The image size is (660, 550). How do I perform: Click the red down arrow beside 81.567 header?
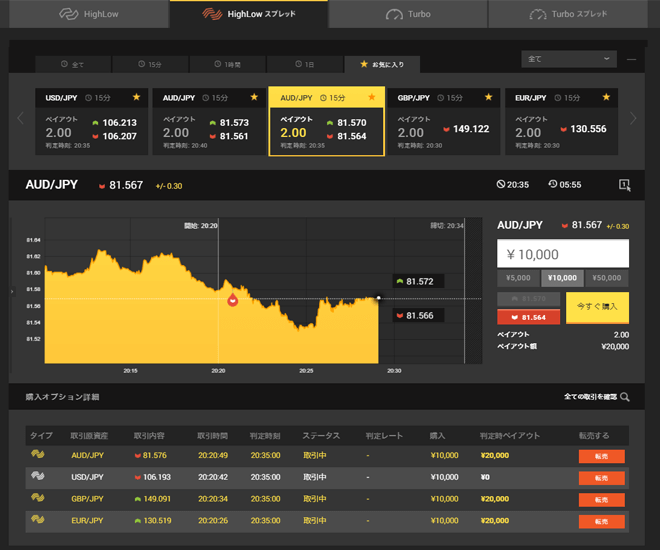click(x=101, y=186)
